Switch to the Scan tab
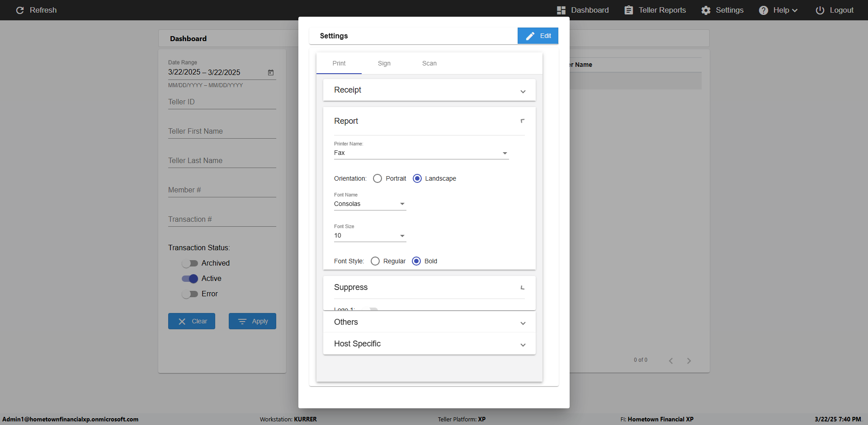 pyautogui.click(x=429, y=63)
